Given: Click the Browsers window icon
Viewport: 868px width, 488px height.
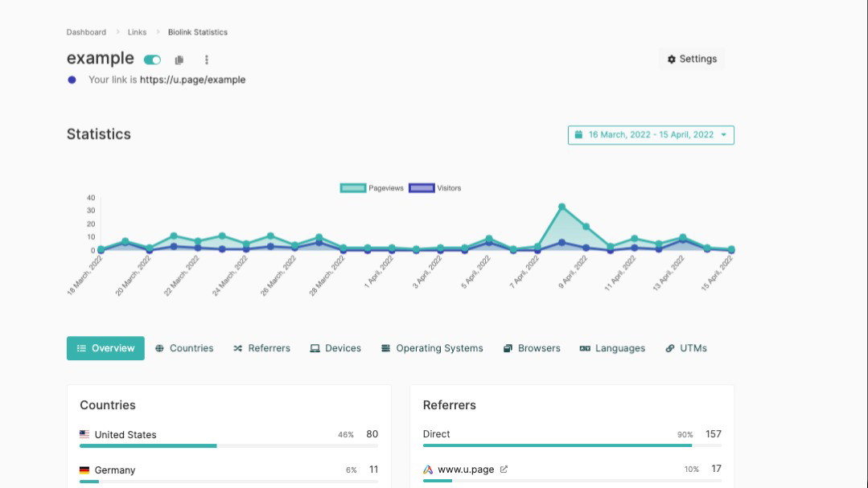Looking at the screenshot, I should (x=508, y=348).
